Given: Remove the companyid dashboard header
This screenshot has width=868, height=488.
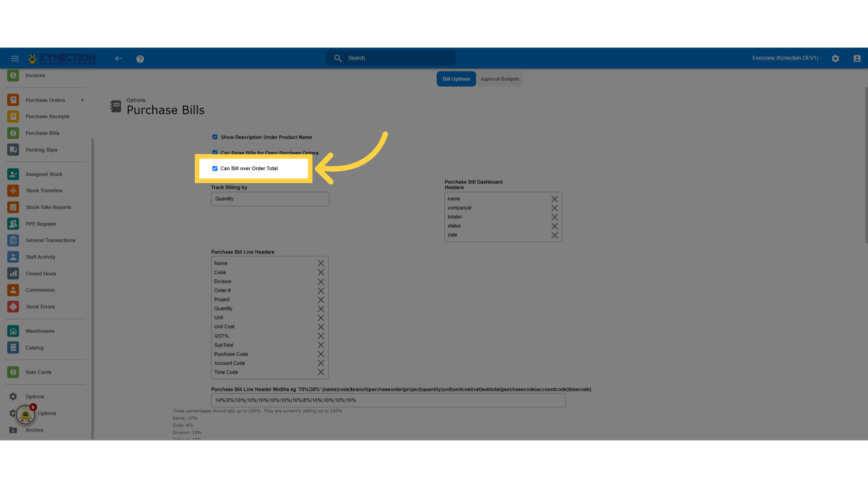Looking at the screenshot, I should pos(555,208).
